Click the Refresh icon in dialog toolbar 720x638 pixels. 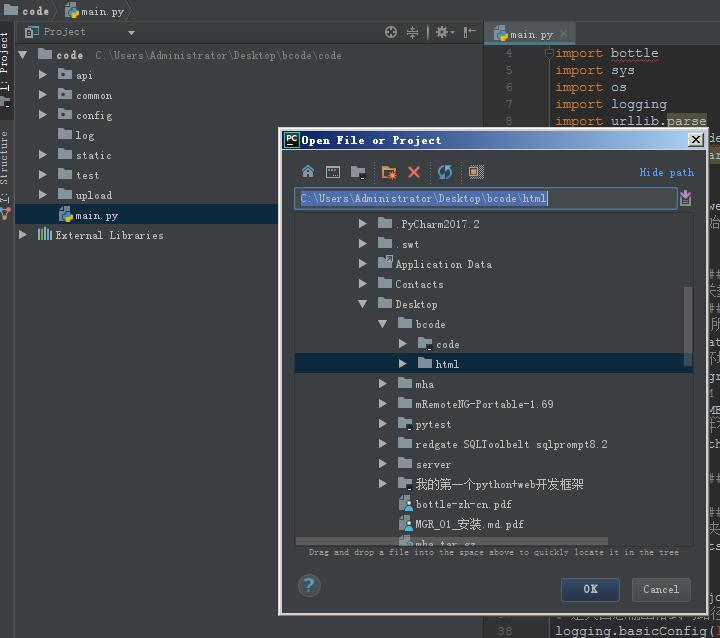(445, 172)
